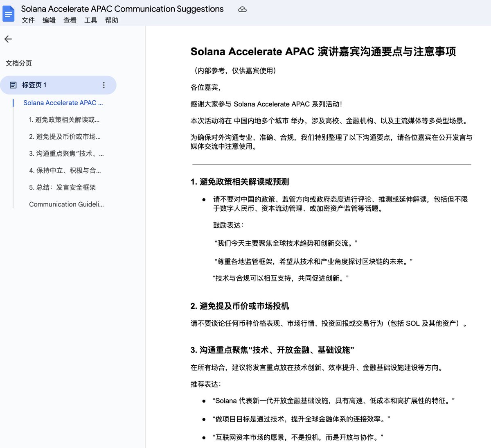The height and width of the screenshot is (448, 491).
Task: Open the 工具 menu
Action: [90, 20]
